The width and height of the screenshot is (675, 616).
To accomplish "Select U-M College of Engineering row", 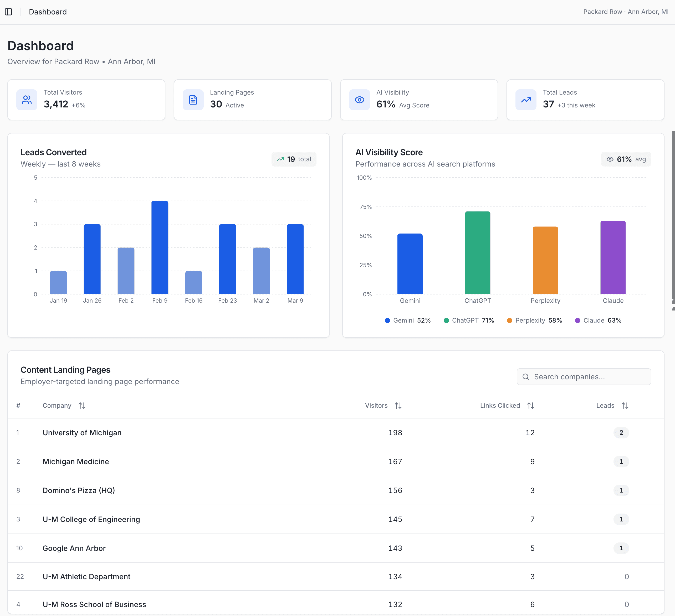I will click(x=336, y=519).
